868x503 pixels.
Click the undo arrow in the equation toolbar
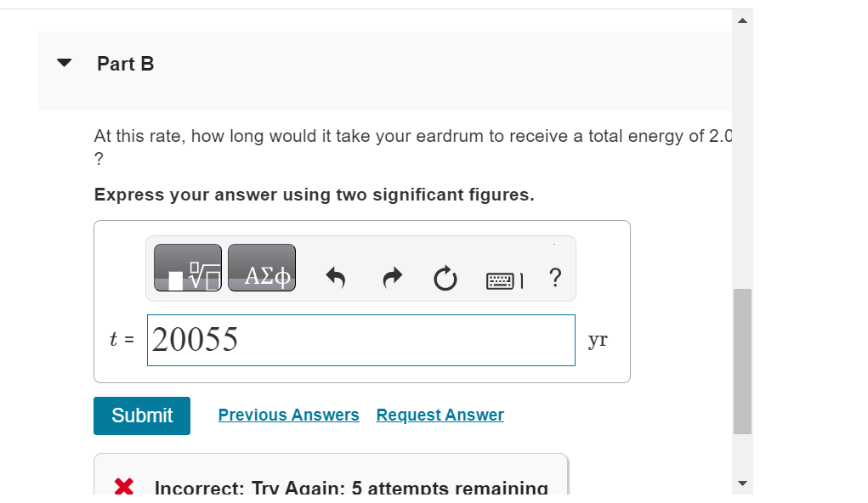(336, 278)
